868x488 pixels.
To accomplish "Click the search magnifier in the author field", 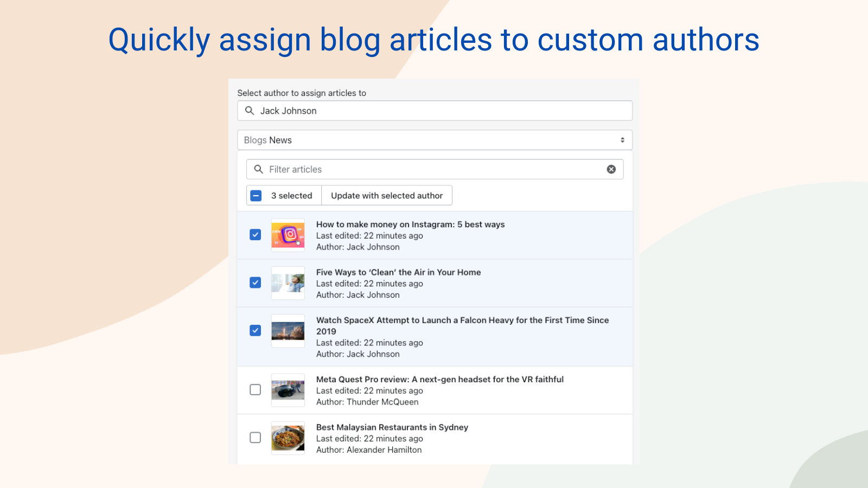I will click(x=250, y=111).
